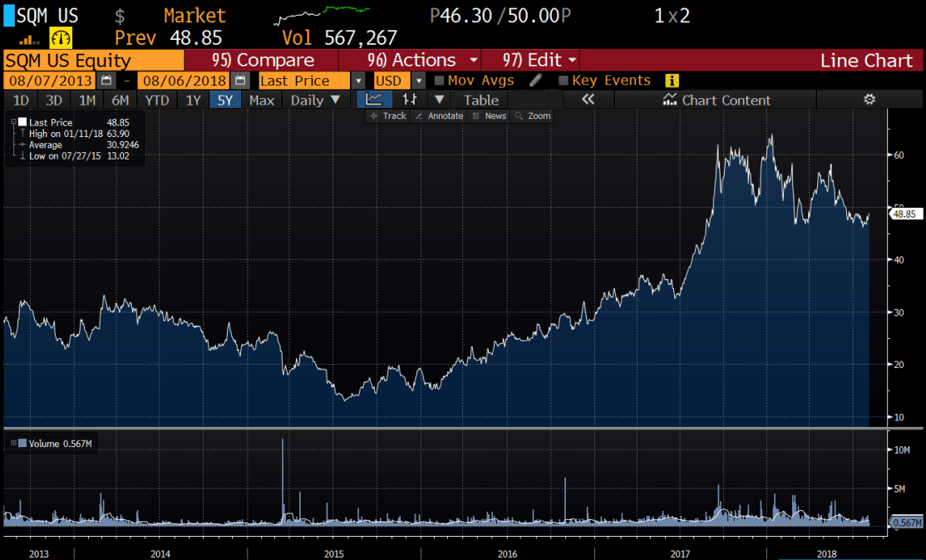Click the blue security marker square
926x560 pixels.
[x=9, y=15]
